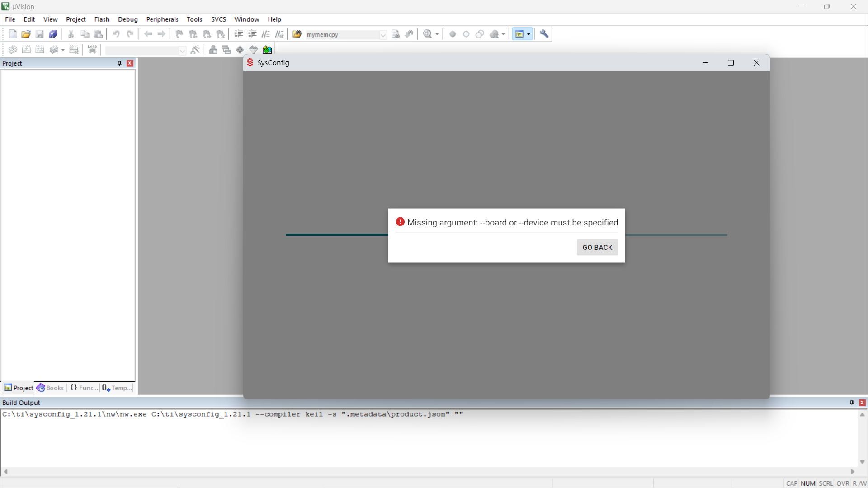Switch to the Books tab

click(50, 388)
